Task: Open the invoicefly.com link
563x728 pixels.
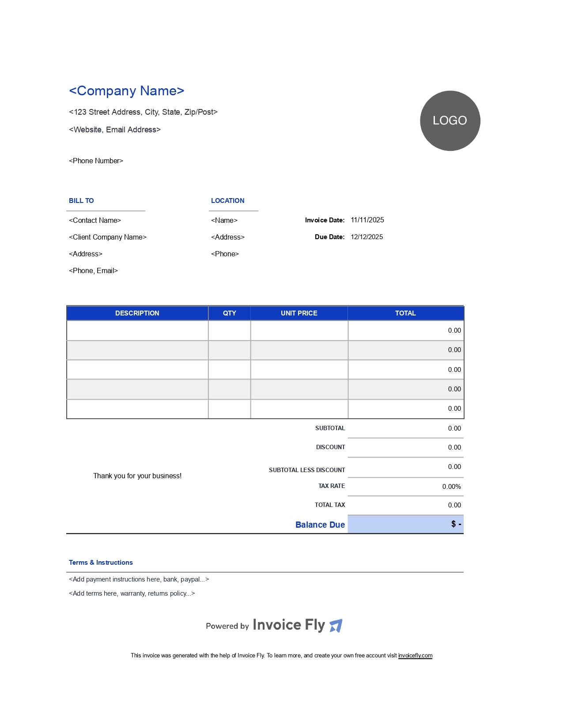Action: [x=415, y=656]
